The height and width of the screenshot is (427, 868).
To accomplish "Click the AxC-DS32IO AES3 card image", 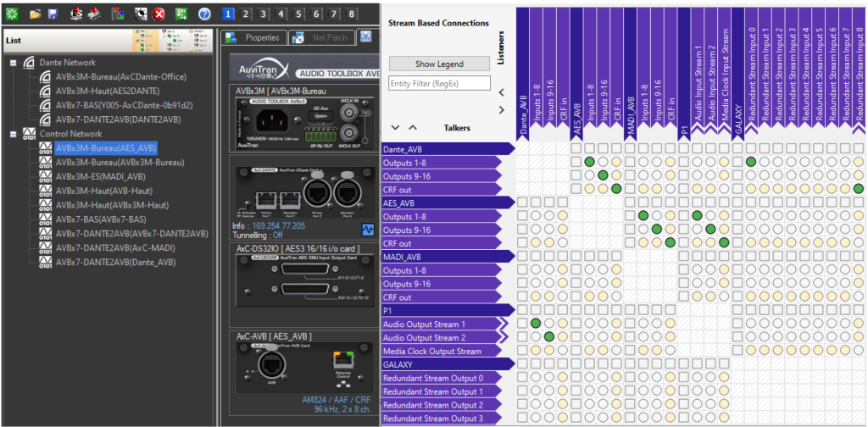I will [306, 282].
